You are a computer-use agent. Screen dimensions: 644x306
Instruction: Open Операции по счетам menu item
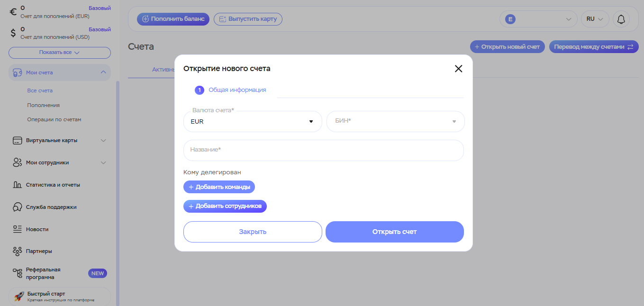click(x=54, y=119)
